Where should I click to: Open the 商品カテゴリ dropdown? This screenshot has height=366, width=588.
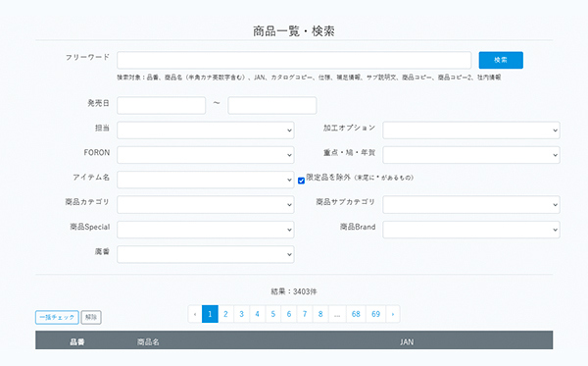[x=206, y=204]
